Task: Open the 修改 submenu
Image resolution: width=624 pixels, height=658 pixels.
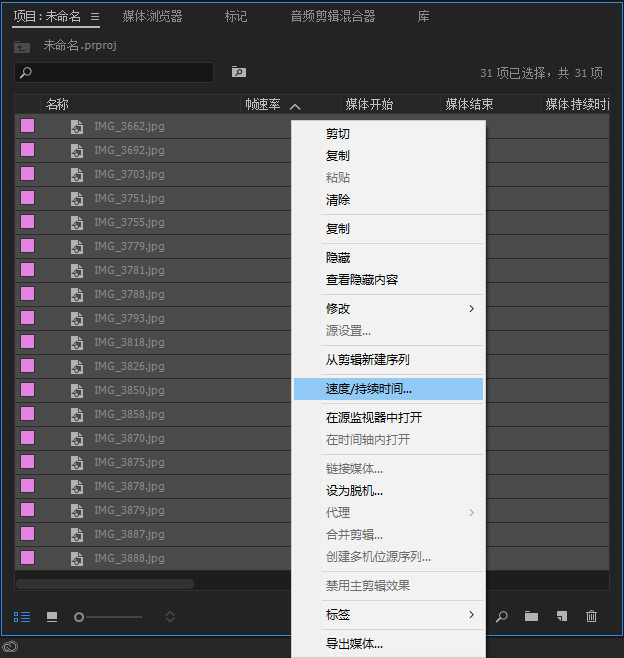Action: coord(389,309)
